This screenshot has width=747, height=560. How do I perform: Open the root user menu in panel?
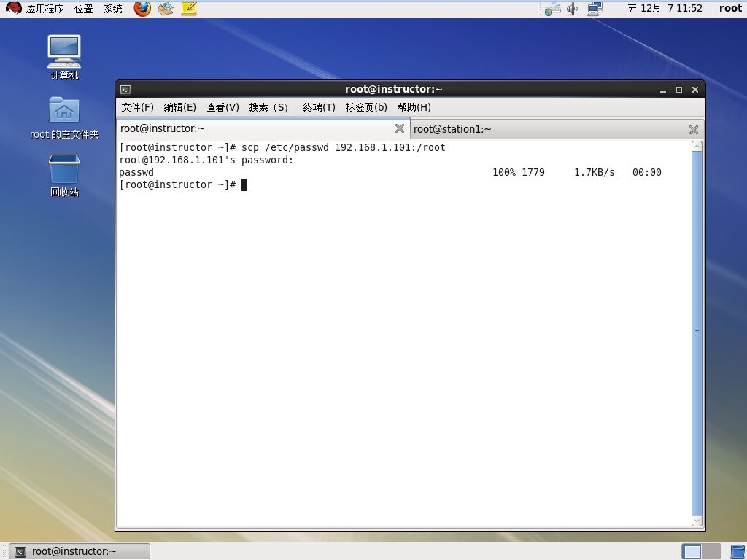click(730, 8)
